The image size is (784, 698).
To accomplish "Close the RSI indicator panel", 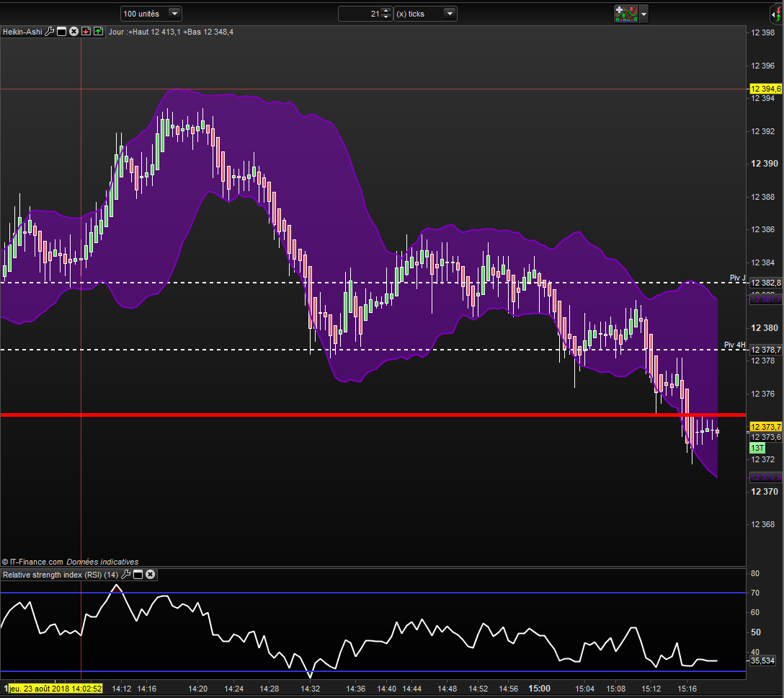I will (150, 575).
